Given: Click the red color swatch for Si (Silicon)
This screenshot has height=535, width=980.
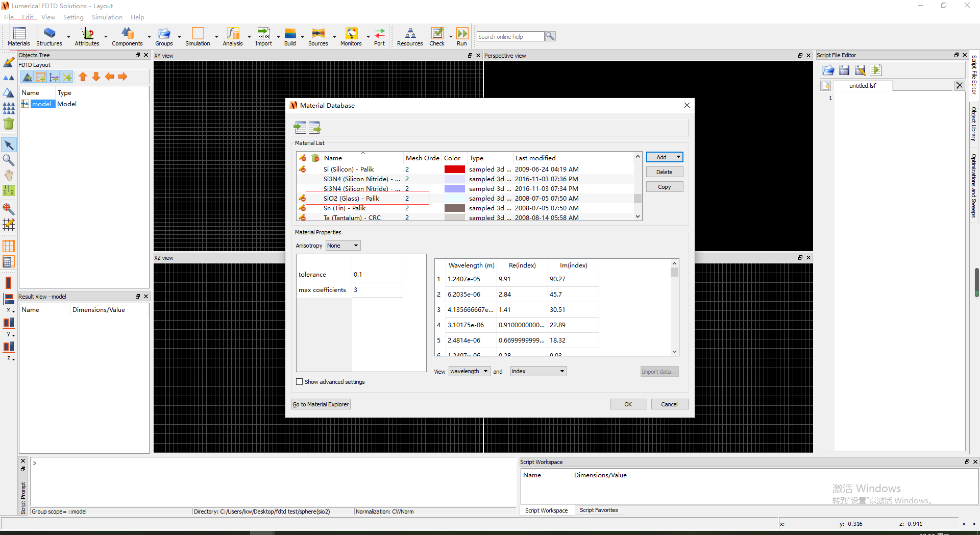Looking at the screenshot, I should coord(454,169).
